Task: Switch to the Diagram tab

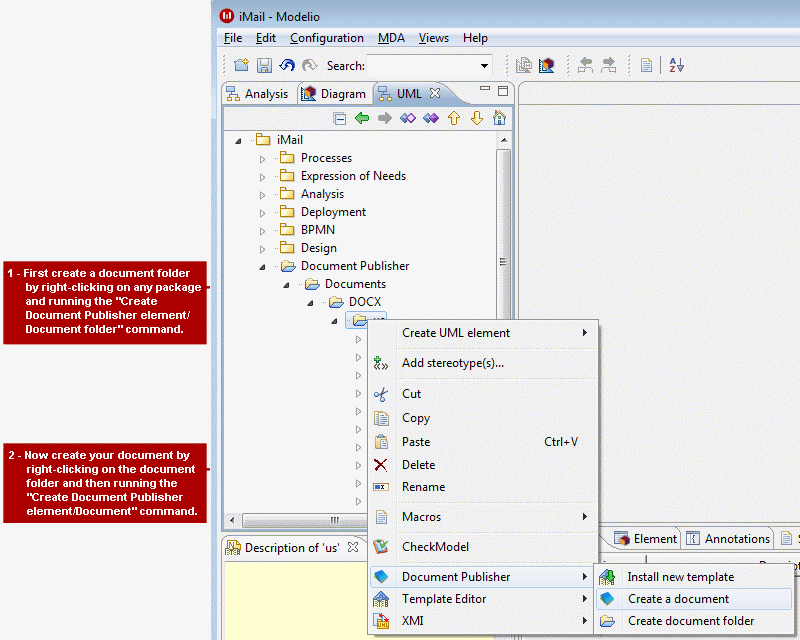Action: (x=335, y=94)
